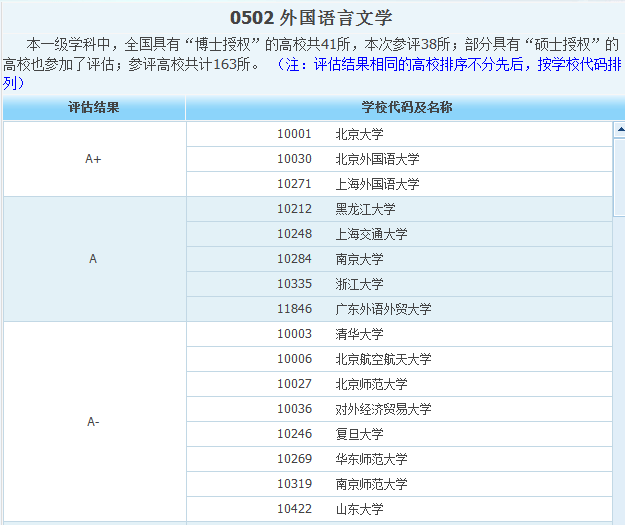Click the 评估结果 column header

coord(94,108)
